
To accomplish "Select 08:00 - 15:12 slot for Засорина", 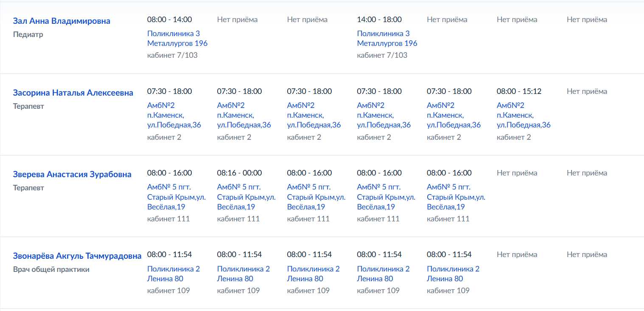I will pos(519,91).
